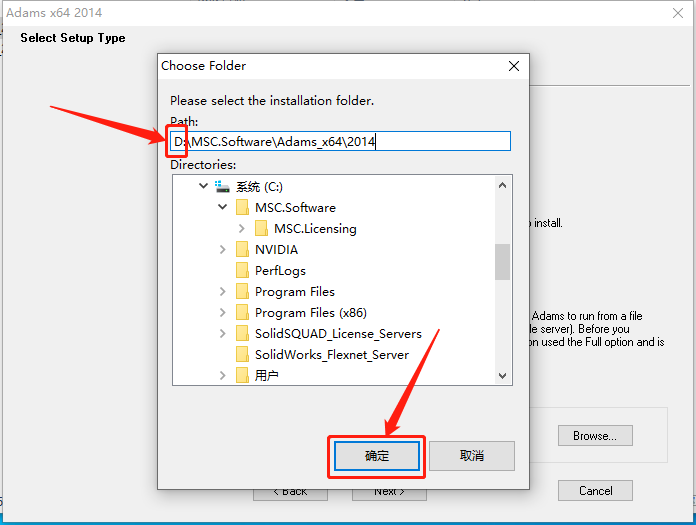The width and height of the screenshot is (696, 525).
Task: Select the Program Files tree entry
Action: tap(295, 292)
